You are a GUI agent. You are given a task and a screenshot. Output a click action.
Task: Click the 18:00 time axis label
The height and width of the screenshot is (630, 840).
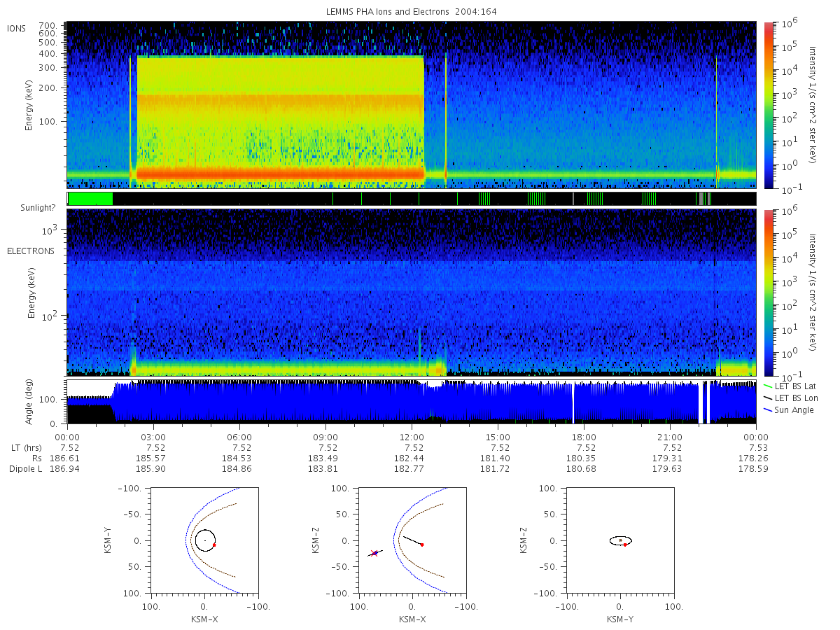[x=584, y=437]
